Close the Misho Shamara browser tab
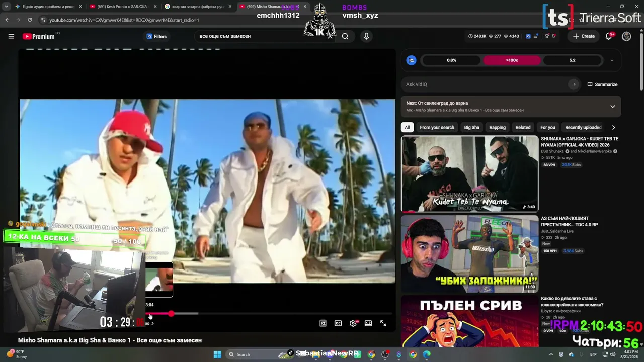Viewport: 644px width, 362px height. coord(305,7)
